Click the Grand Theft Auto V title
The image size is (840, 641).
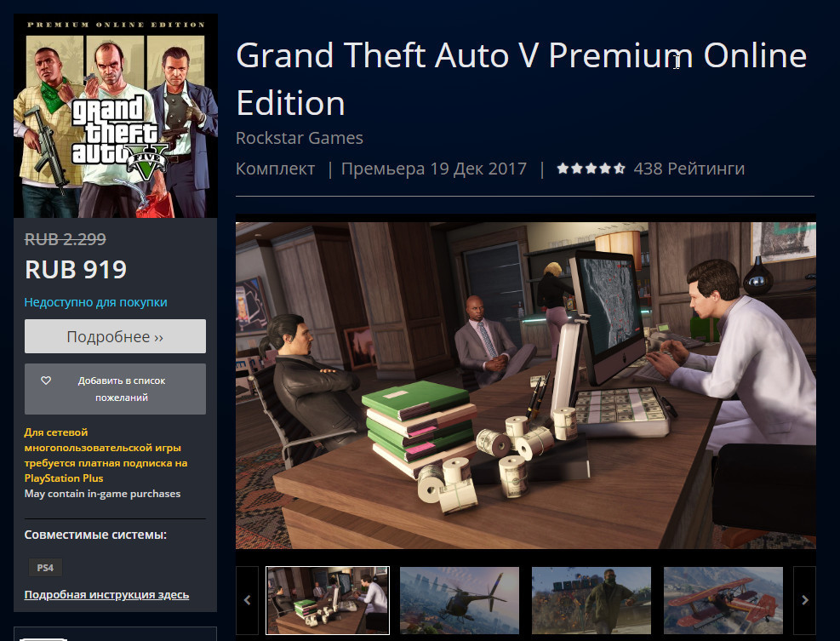pos(521,79)
